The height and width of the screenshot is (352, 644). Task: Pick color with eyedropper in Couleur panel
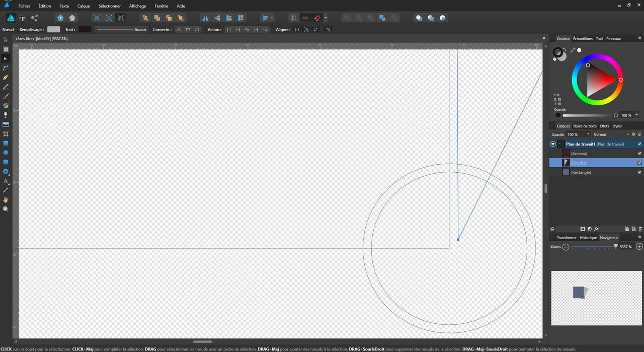point(573,50)
